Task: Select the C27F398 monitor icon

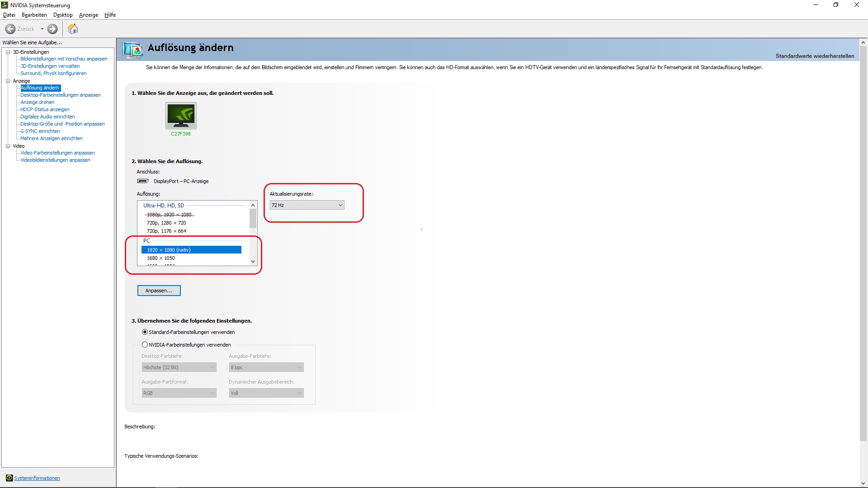Action: [181, 116]
